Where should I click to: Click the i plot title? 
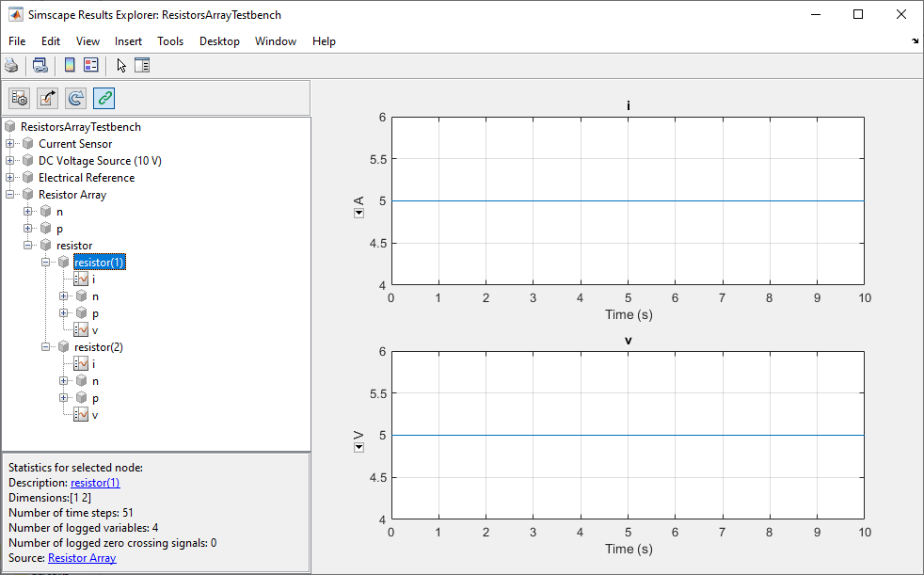[x=629, y=106]
